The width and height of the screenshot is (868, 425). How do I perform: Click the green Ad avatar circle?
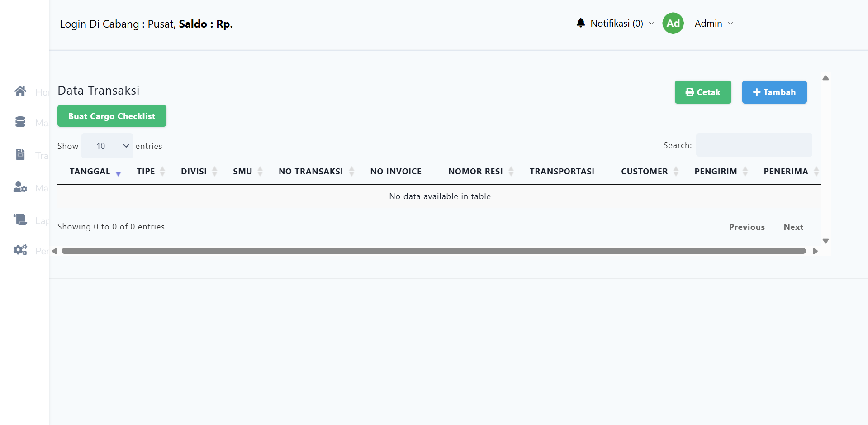[673, 23]
